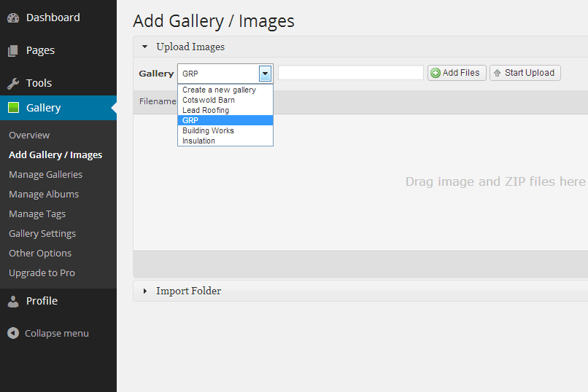Click the green Gallery icon
The image size is (588, 392).
[x=14, y=108]
